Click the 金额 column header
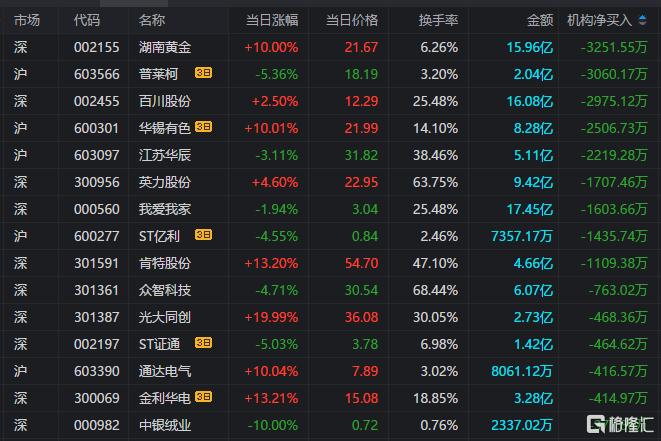This screenshot has width=661, height=441. click(540, 20)
